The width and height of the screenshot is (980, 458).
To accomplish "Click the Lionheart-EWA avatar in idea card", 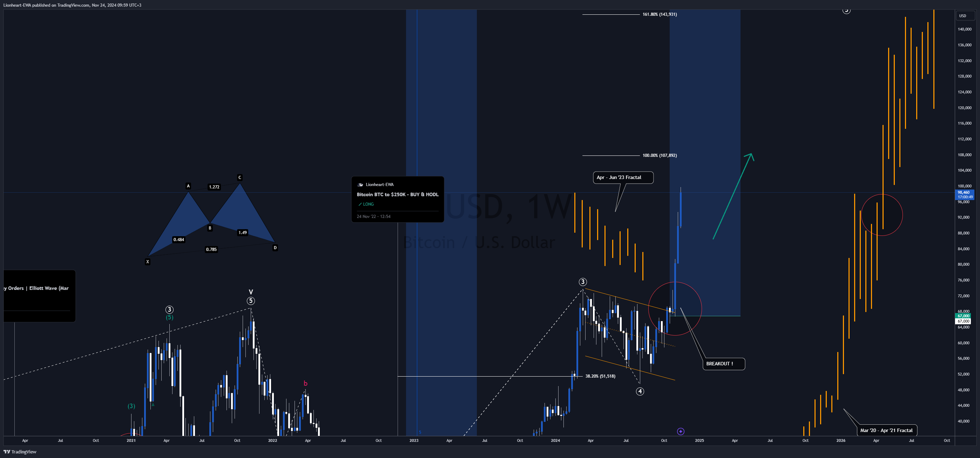I will pos(360,185).
